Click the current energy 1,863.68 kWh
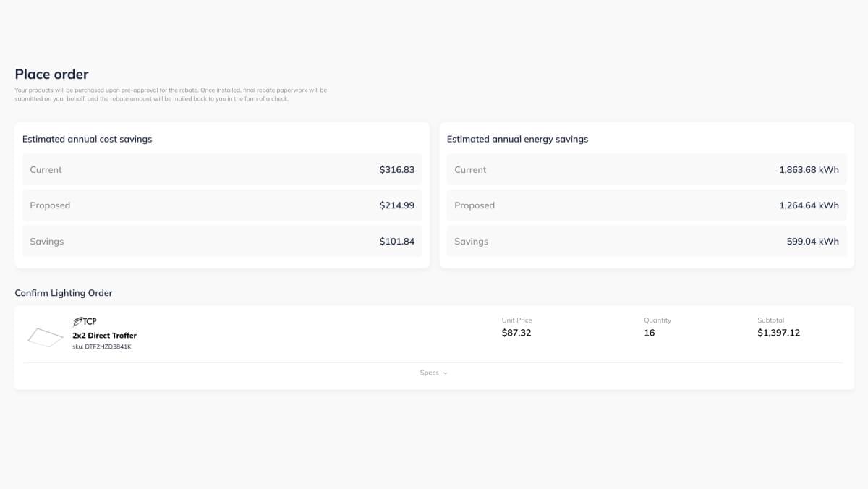 pos(809,169)
